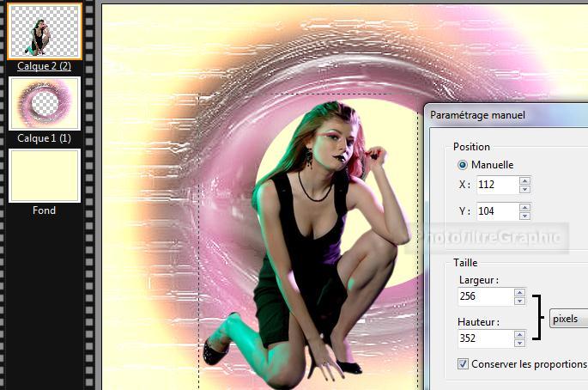Toggle the Conserver les proportions checkbox
This screenshot has width=588, height=390.
point(464,364)
